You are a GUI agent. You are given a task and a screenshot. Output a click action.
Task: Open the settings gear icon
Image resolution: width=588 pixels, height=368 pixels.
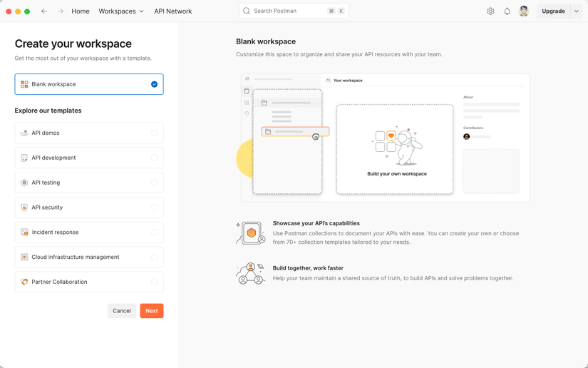pyautogui.click(x=490, y=11)
